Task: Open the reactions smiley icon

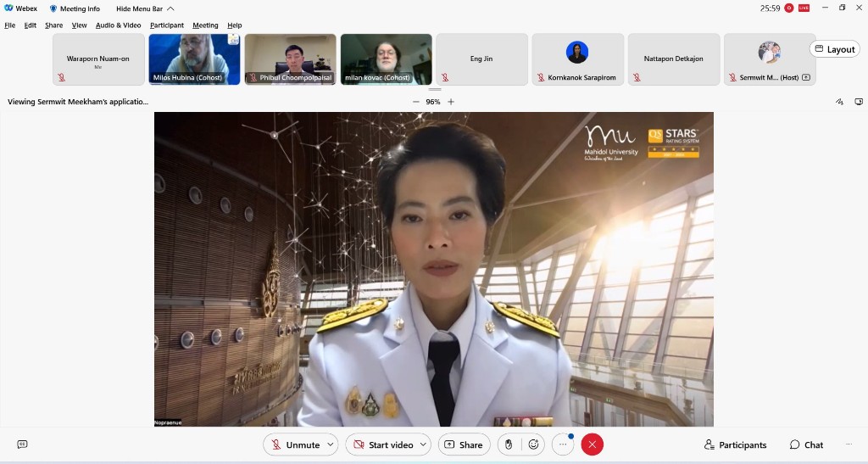Action: pyautogui.click(x=534, y=444)
